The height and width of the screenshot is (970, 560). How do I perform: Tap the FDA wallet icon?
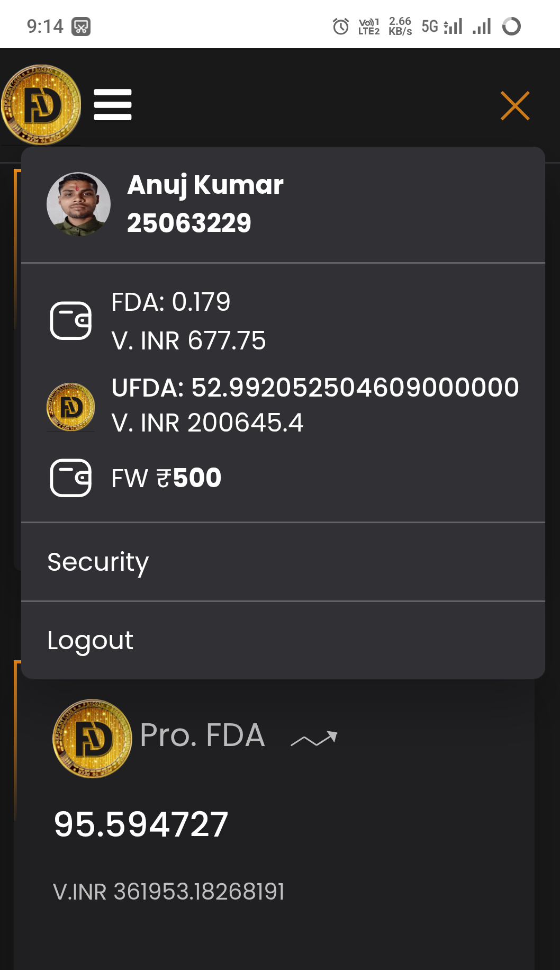70,321
